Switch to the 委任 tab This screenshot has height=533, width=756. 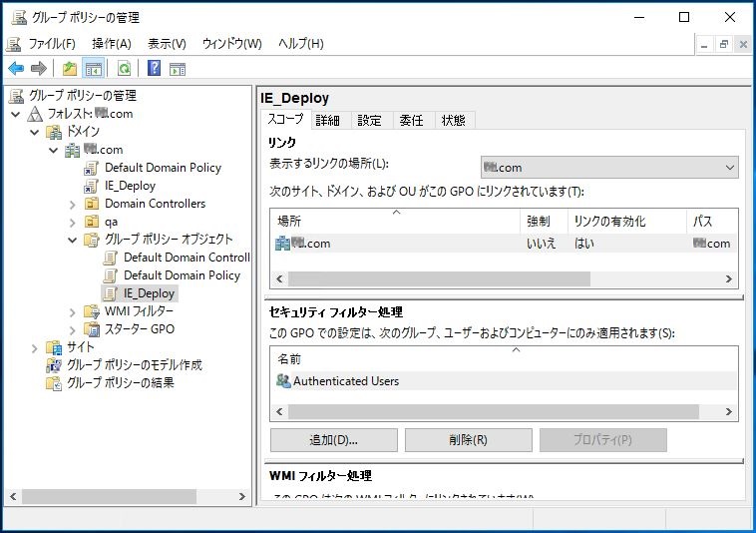(x=411, y=120)
